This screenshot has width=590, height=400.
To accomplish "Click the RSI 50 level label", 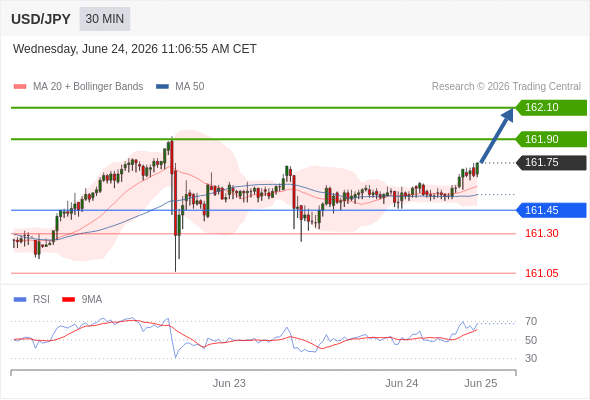I will [x=531, y=340].
